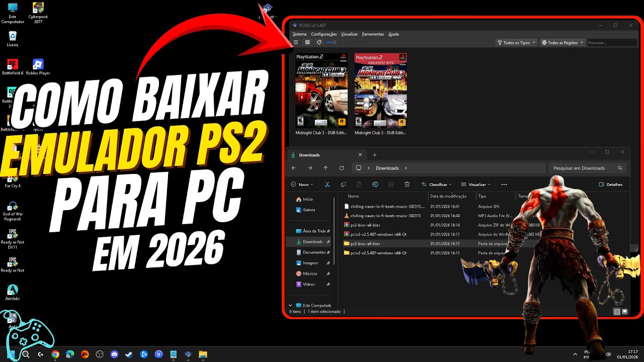The width and height of the screenshot is (644, 362).
Task: Expand the Todos os Tipos filter dropdown
Action: [516, 43]
